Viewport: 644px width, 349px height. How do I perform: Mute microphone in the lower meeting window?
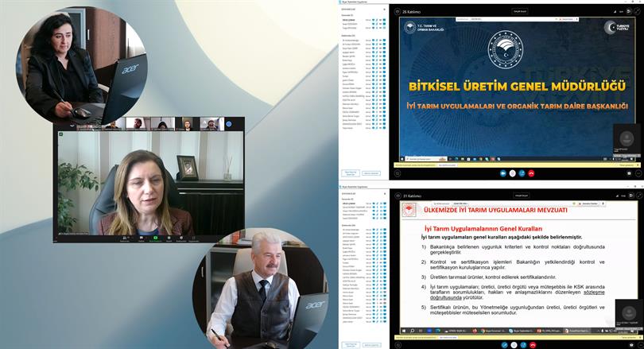[514, 345]
